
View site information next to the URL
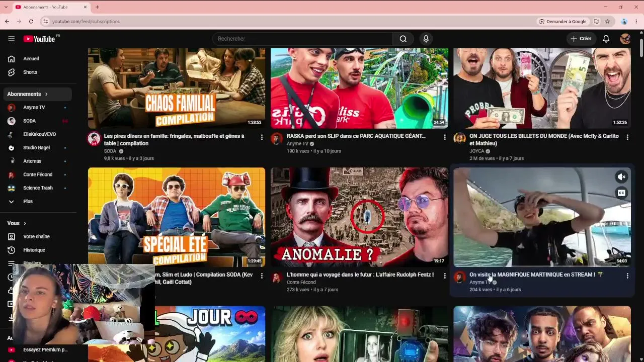[x=45, y=22]
